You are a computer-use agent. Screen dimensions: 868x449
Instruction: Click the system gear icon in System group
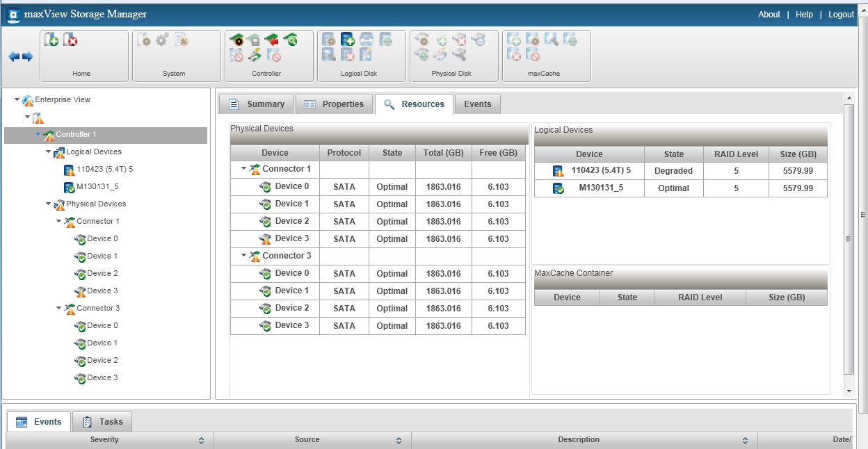pos(162,40)
